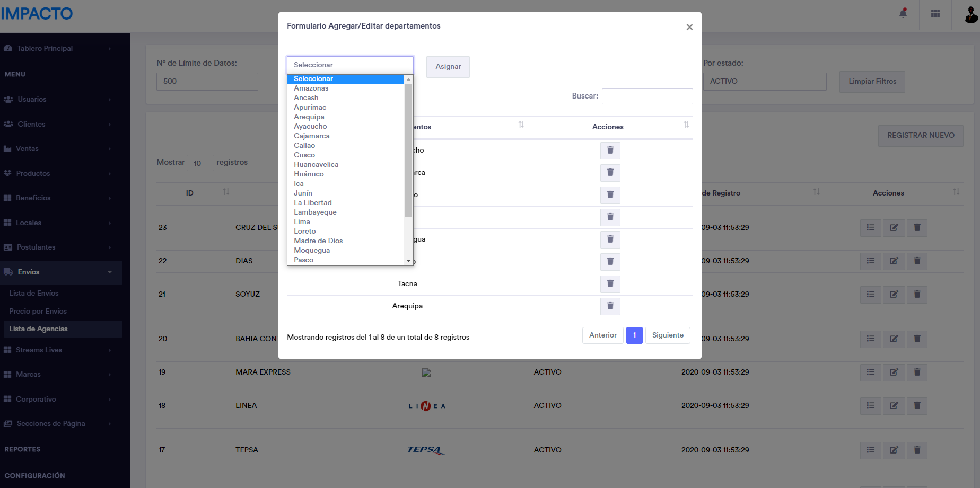
Task: Click Siguiente pagination button
Action: [668, 335]
